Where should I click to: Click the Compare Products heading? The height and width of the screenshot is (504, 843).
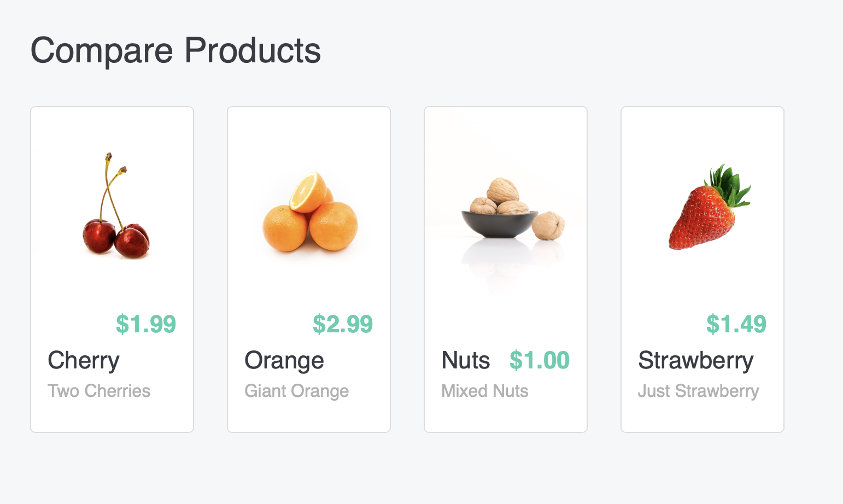pos(175,51)
